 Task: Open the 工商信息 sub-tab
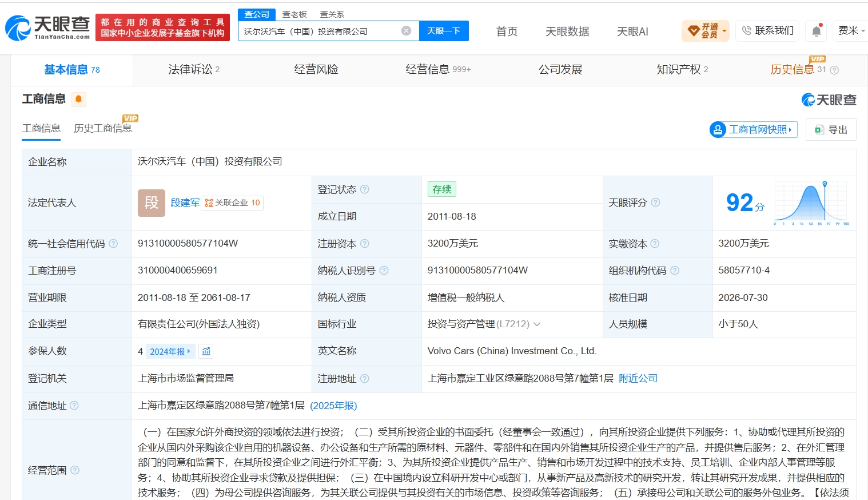(41, 128)
